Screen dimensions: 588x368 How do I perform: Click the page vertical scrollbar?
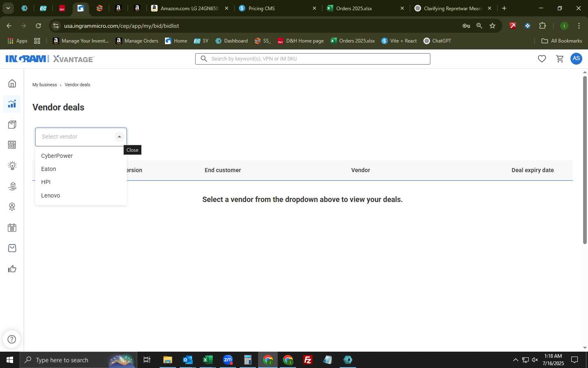[x=585, y=159]
